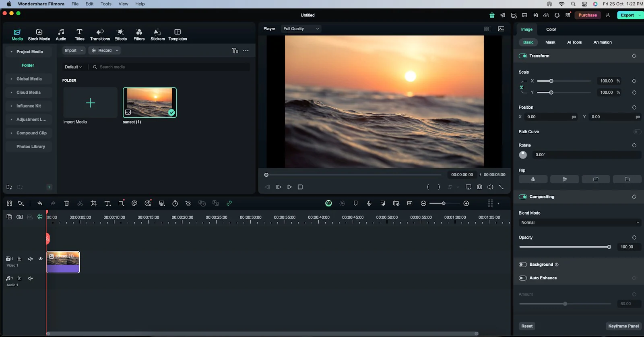Zoom out the timeline with minus icon

click(423, 203)
